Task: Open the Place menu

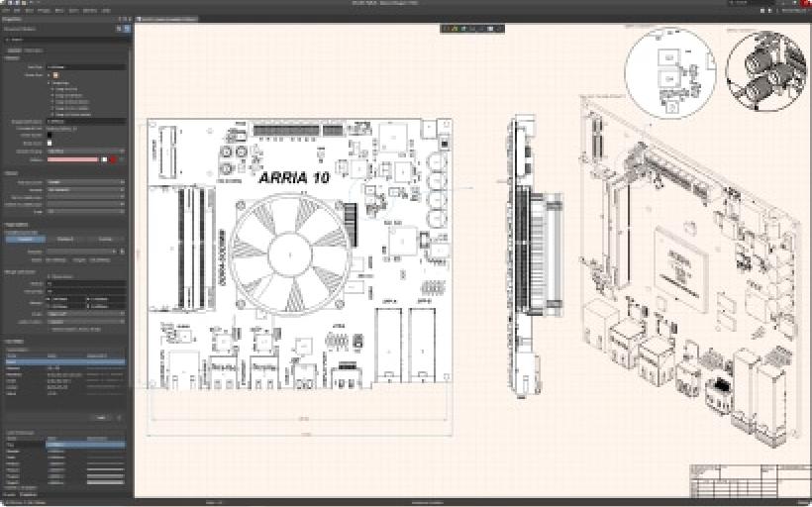Action: [57, 11]
